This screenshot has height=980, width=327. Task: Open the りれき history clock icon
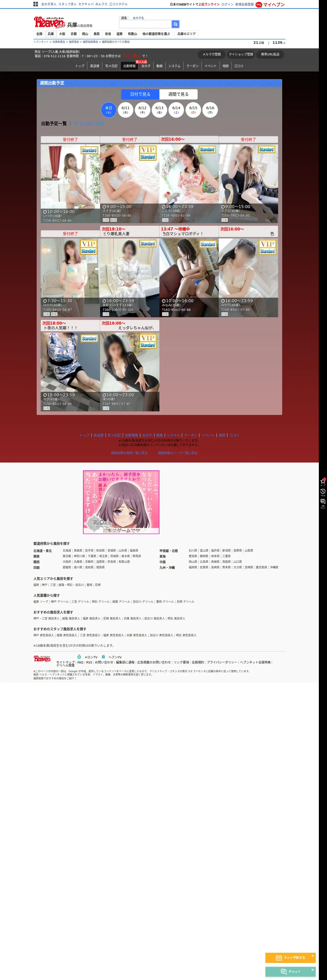click(x=323, y=492)
